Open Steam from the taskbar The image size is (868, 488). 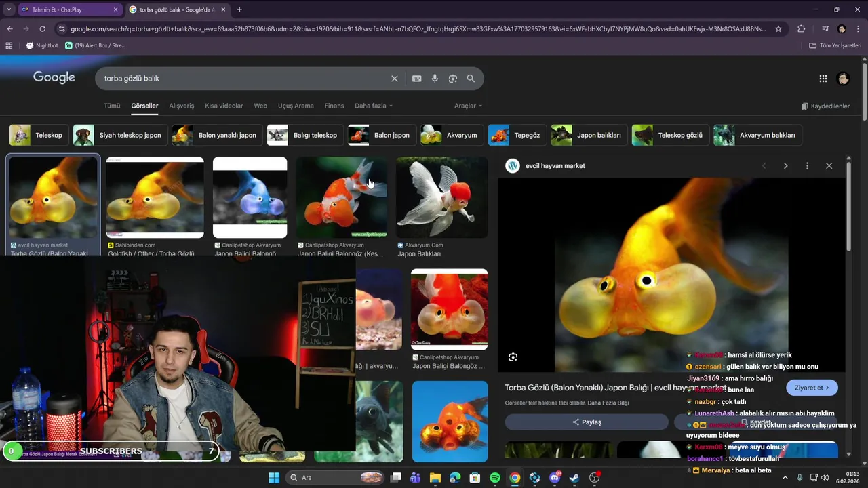point(574,478)
